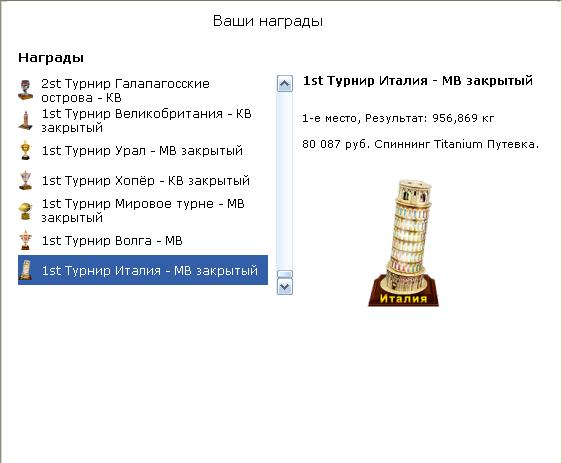The image size is (562, 463).
Task: Click the scroll up arrow of awards list
Action: click(285, 84)
